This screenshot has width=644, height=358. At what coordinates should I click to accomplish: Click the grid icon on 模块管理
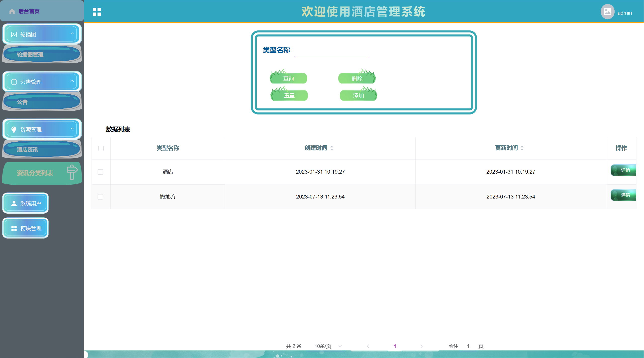tap(14, 228)
